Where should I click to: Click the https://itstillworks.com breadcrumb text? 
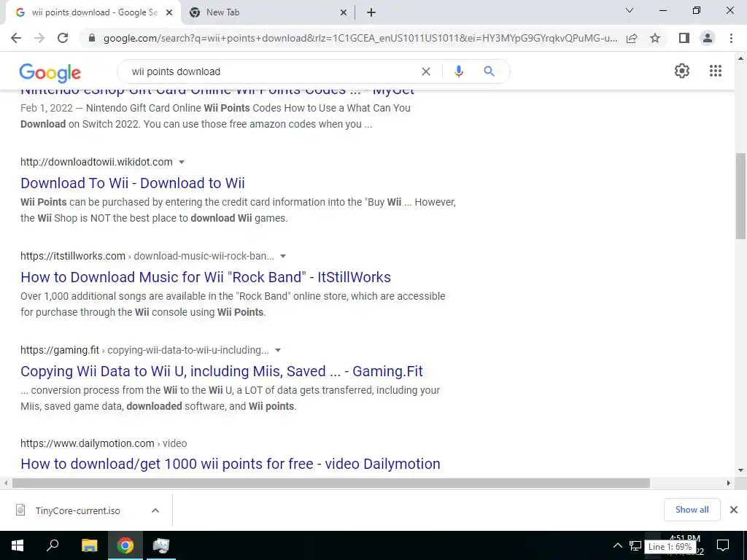(147, 256)
